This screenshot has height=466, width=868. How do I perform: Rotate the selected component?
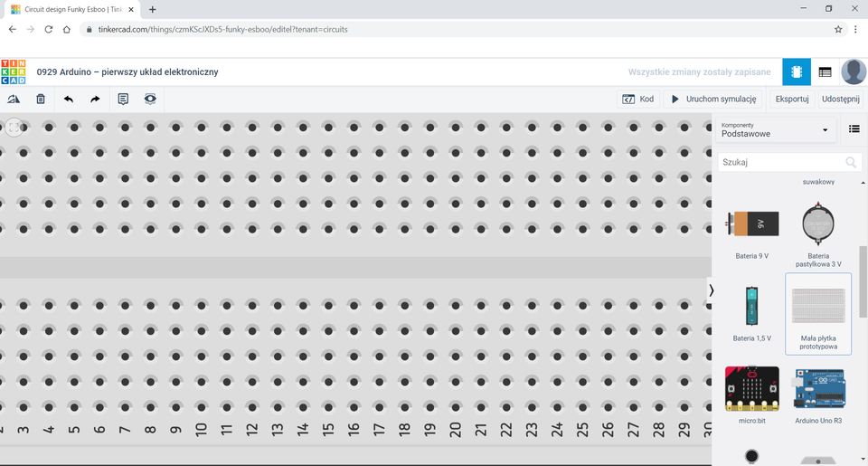tap(14, 99)
